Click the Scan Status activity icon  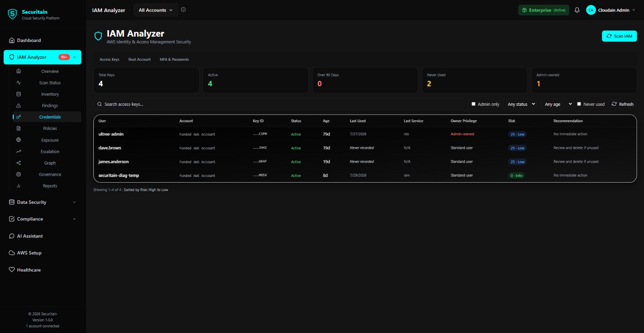[x=19, y=82]
